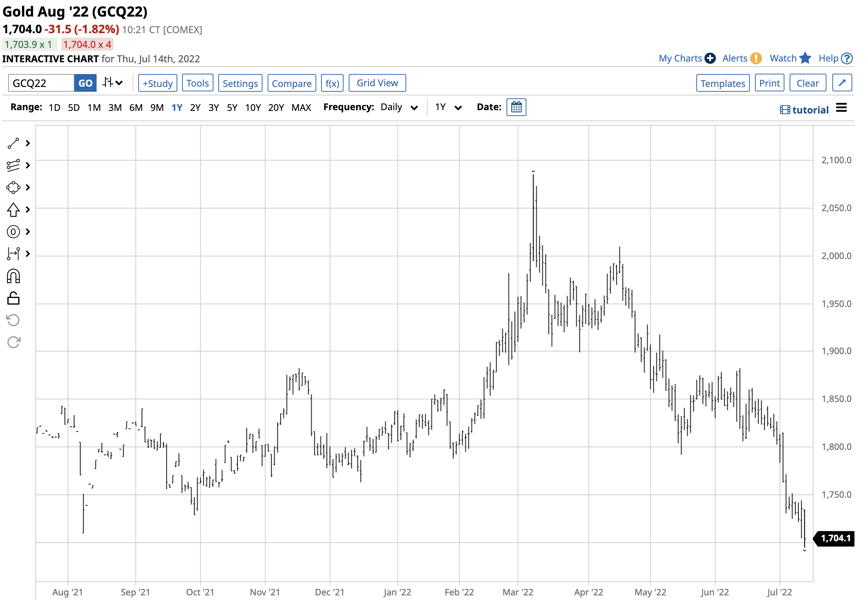Image resolution: width=867 pixels, height=616 pixels.
Task: Open the hamburger menu icon
Action: 841,108
